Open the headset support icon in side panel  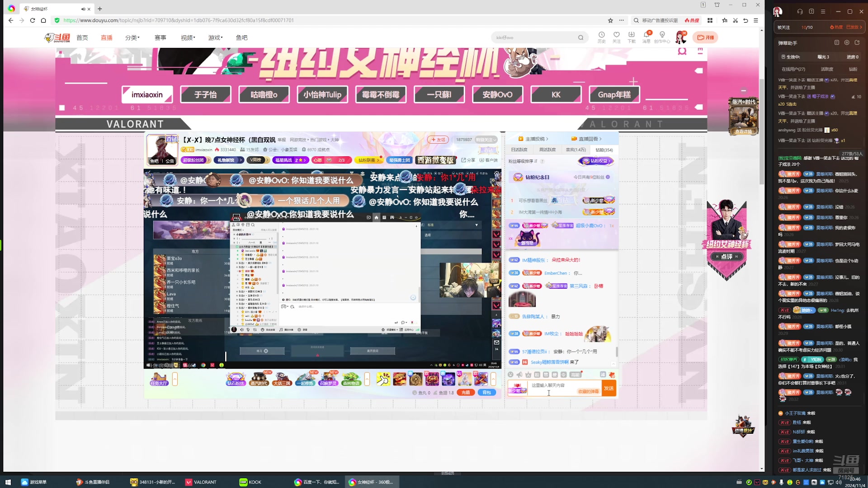(800, 12)
